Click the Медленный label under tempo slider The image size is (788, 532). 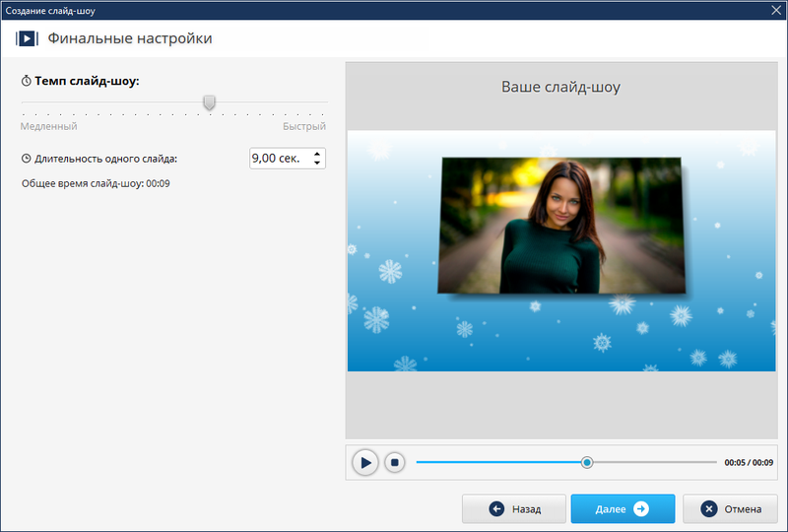point(48,126)
